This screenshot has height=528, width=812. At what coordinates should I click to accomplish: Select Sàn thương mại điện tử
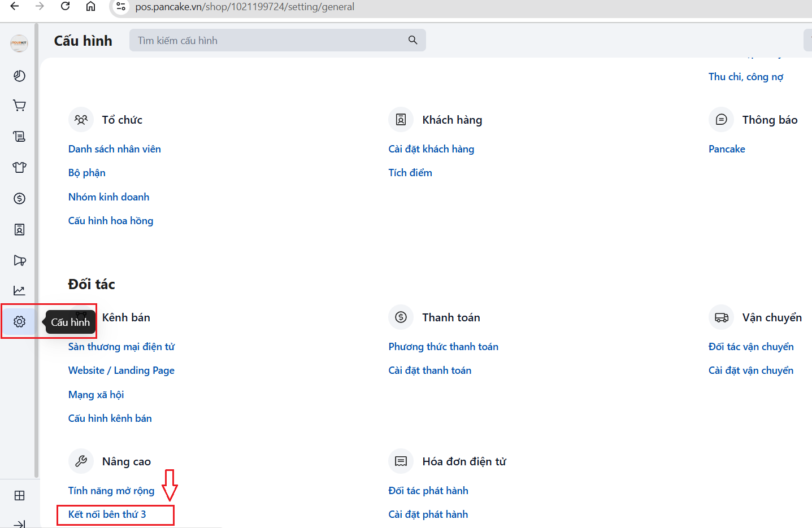(x=121, y=347)
